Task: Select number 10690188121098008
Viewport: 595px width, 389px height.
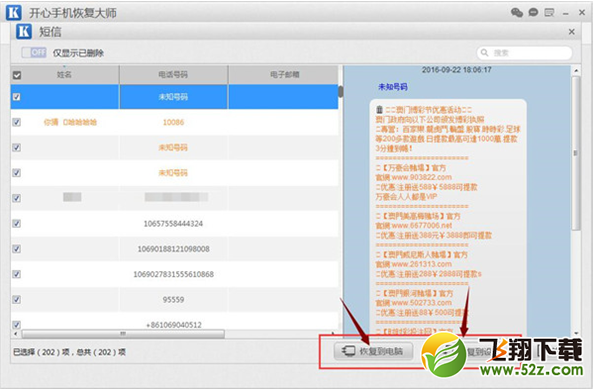Action: 173,249
